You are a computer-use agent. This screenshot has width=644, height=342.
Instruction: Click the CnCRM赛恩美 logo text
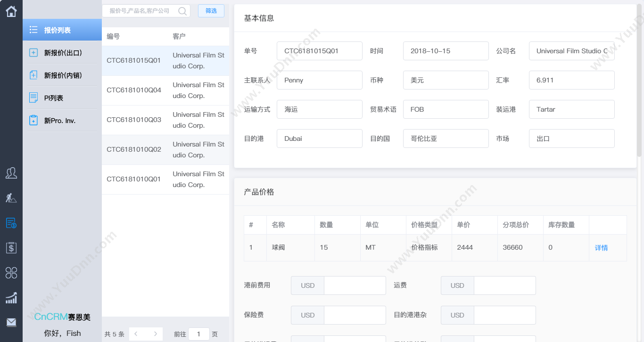62,317
